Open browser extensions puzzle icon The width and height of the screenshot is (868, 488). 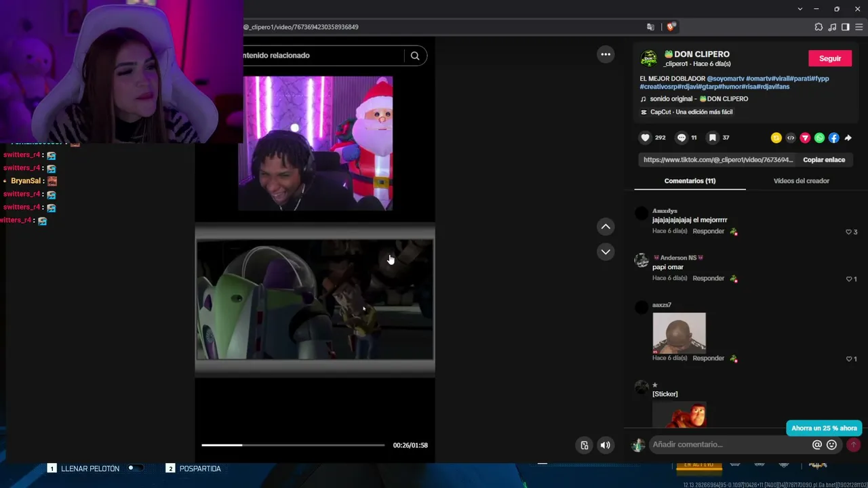click(x=818, y=27)
